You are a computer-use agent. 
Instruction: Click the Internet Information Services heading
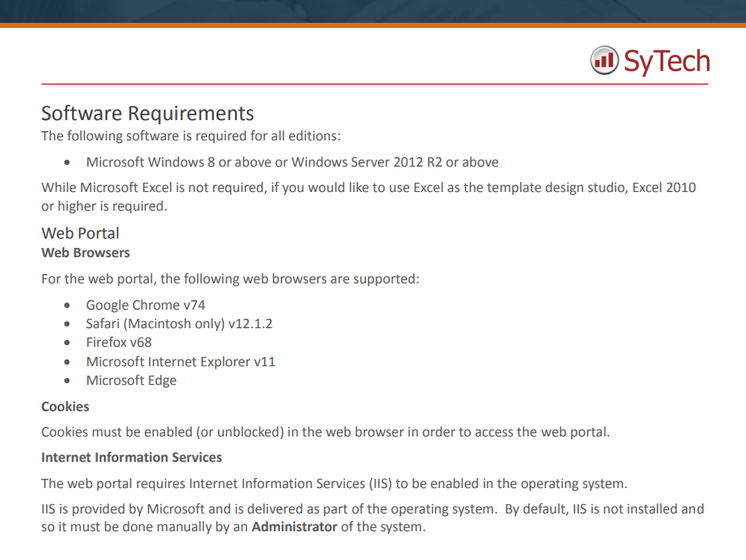click(x=132, y=458)
